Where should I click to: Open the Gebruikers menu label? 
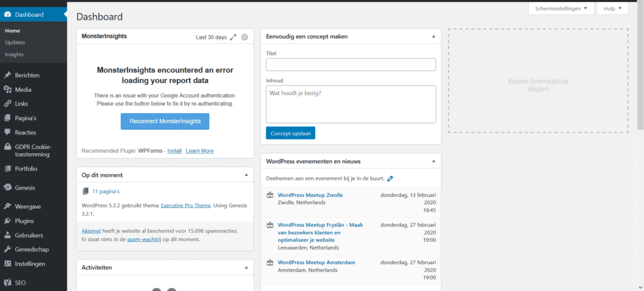[29, 236]
